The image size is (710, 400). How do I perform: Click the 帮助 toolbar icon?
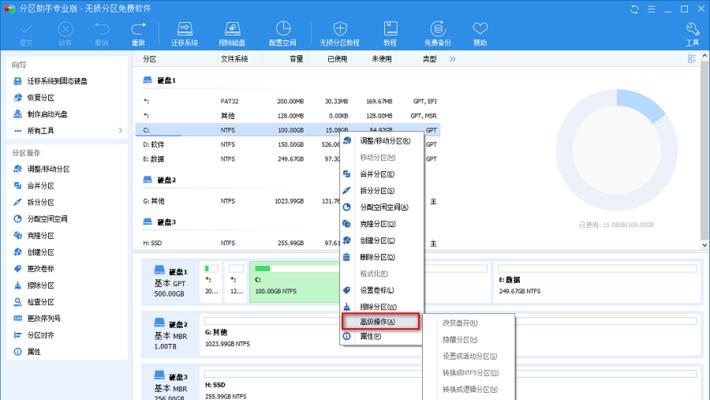480,34
